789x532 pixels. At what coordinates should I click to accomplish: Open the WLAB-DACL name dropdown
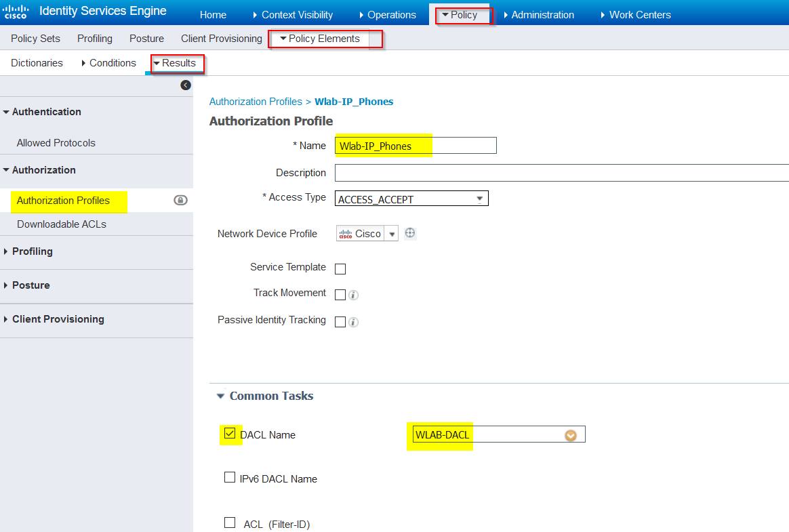(x=570, y=435)
